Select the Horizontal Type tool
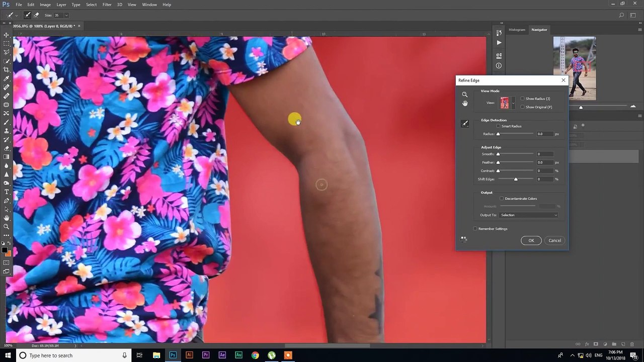Image resolution: width=644 pixels, height=362 pixels. 7,192
